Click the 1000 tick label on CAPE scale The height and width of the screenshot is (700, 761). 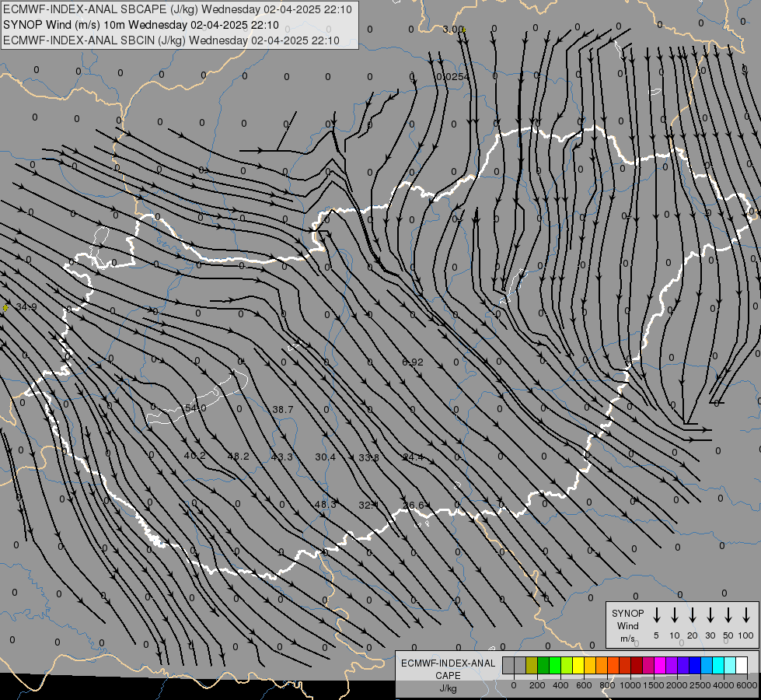tap(630, 685)
